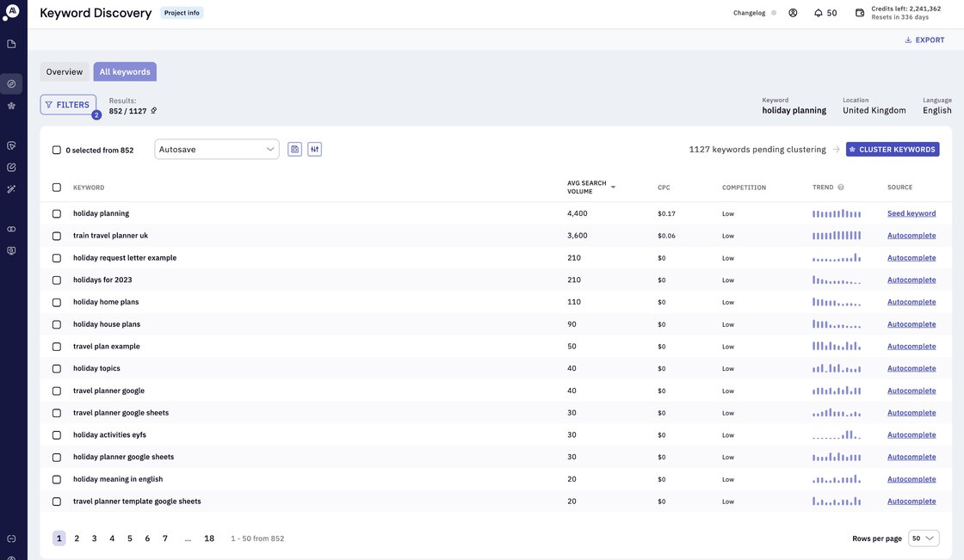
Task: Toggle the select-all checkbox next to '0 selected'
Action: tap(57, 150)
